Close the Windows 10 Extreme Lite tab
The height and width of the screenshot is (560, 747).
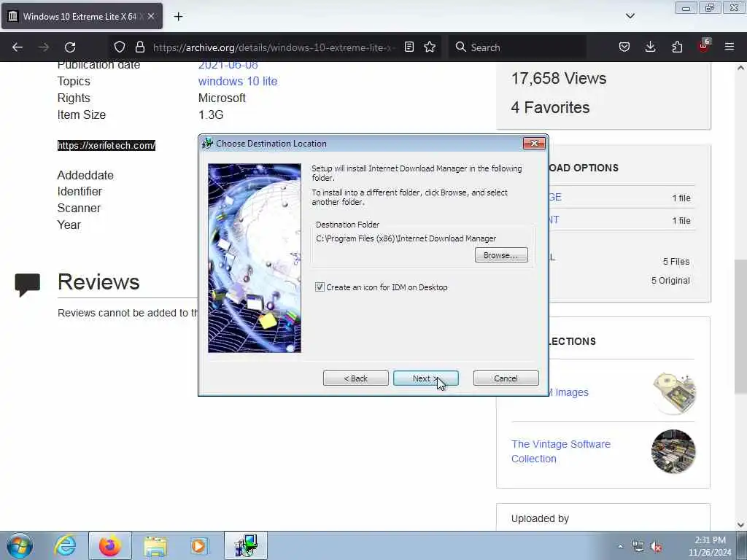[151, 16]
